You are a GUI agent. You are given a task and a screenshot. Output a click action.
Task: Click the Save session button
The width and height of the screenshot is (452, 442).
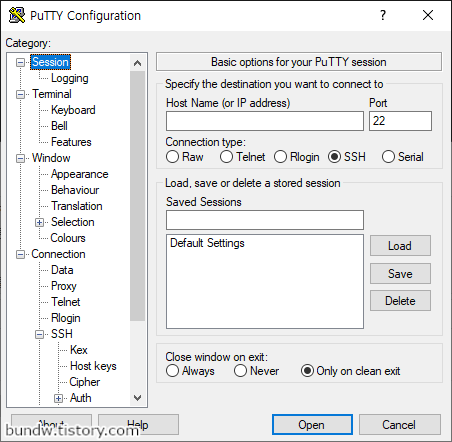click(x=400, y=274)
